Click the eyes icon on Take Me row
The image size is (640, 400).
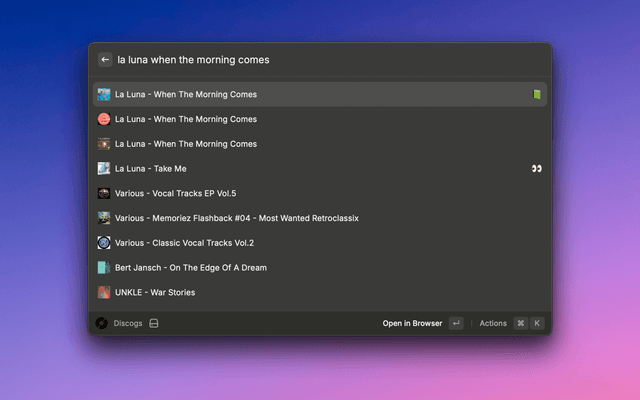coord(536,169)
